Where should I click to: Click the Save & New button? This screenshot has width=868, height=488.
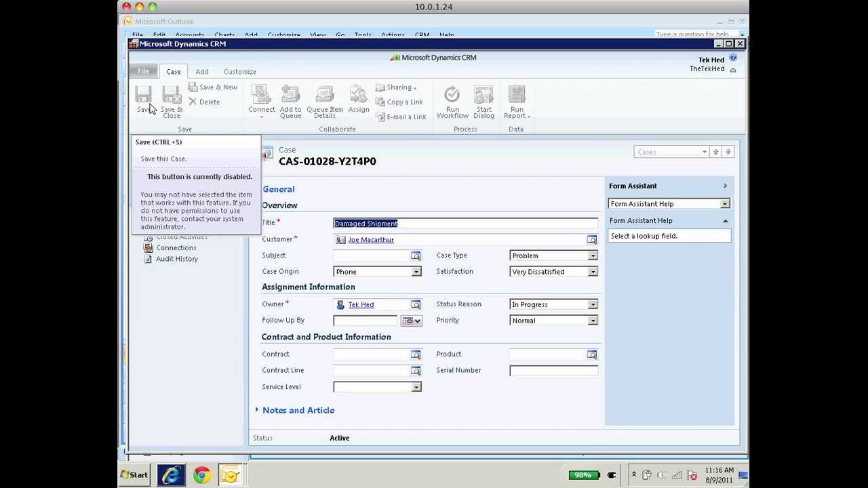[213, 87]
